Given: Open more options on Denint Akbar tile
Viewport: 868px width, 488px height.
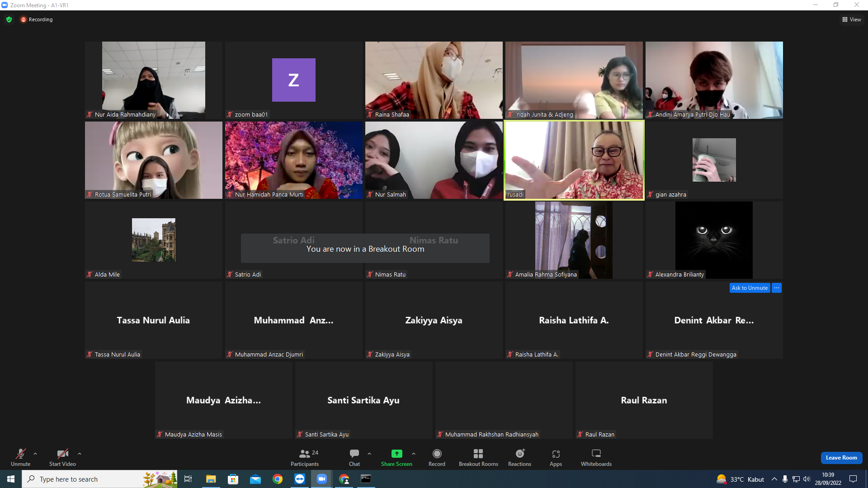Looking at the screenshot, I should click(777, 288).
